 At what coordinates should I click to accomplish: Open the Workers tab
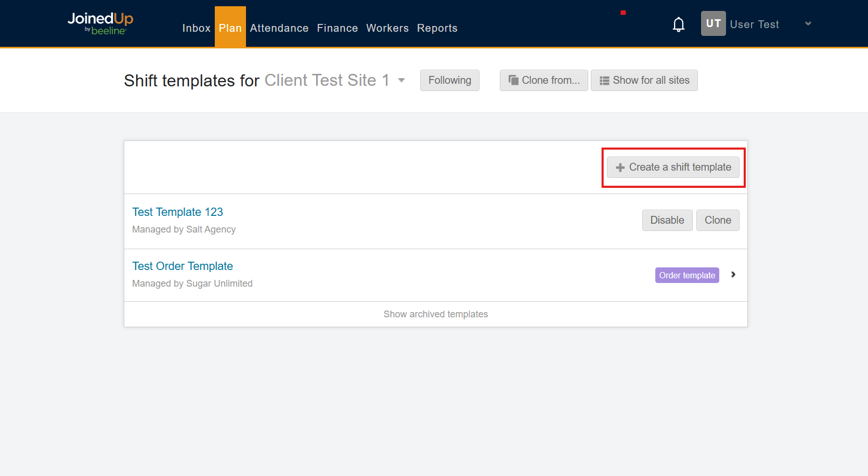(x=387, y=28)
